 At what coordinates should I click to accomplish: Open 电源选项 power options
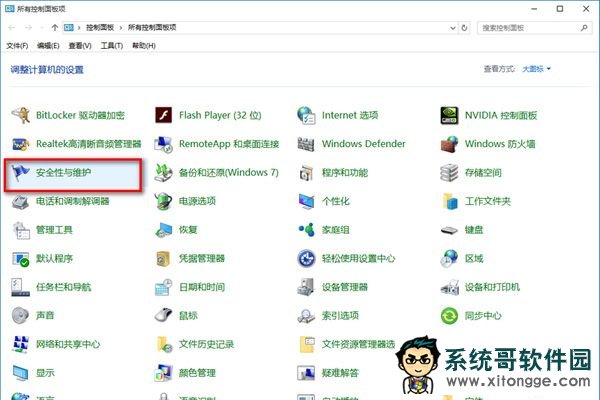(x=196, y=201)
